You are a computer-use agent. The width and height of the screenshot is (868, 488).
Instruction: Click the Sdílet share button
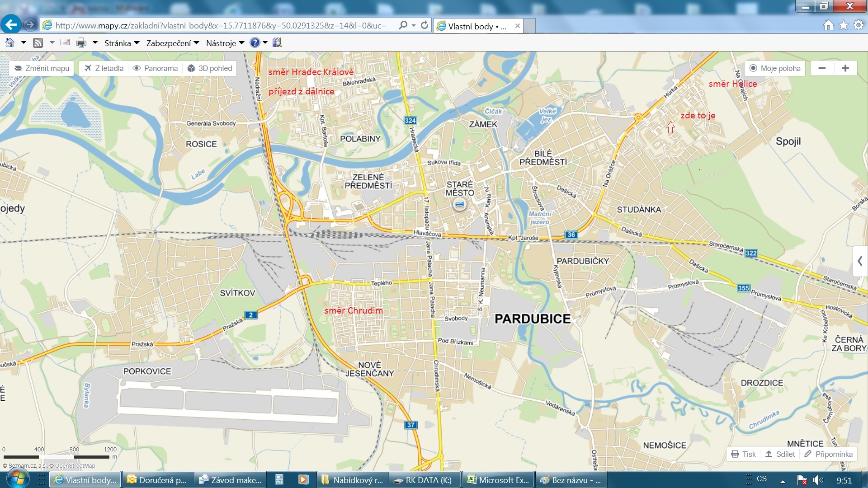pyautogui.click(x=780, y=454)
